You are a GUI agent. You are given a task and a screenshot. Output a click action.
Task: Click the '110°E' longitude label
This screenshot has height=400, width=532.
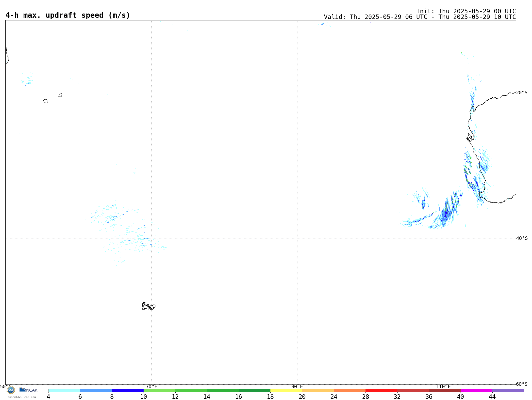tap(443, 387)
